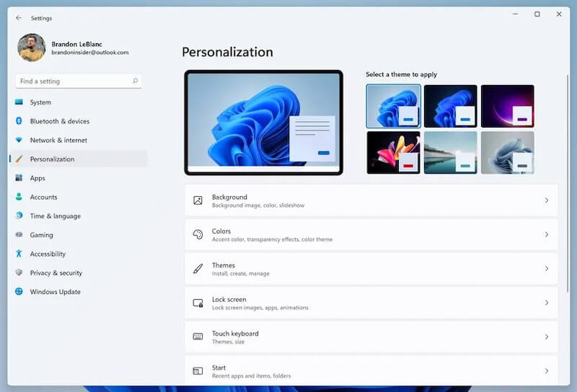
Task: Click the Bluetooth & devices icon
Action: tap(19, 121)
